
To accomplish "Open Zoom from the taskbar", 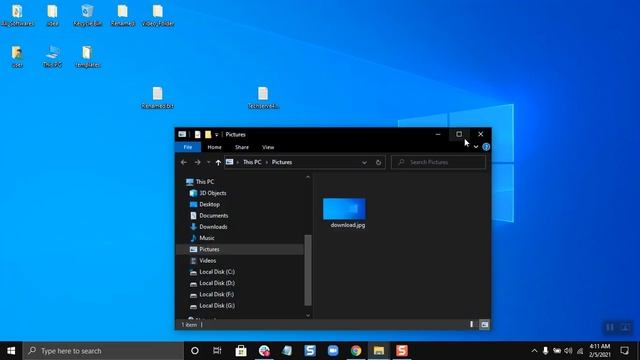I will pyautogui.click(x=333, y=351).
